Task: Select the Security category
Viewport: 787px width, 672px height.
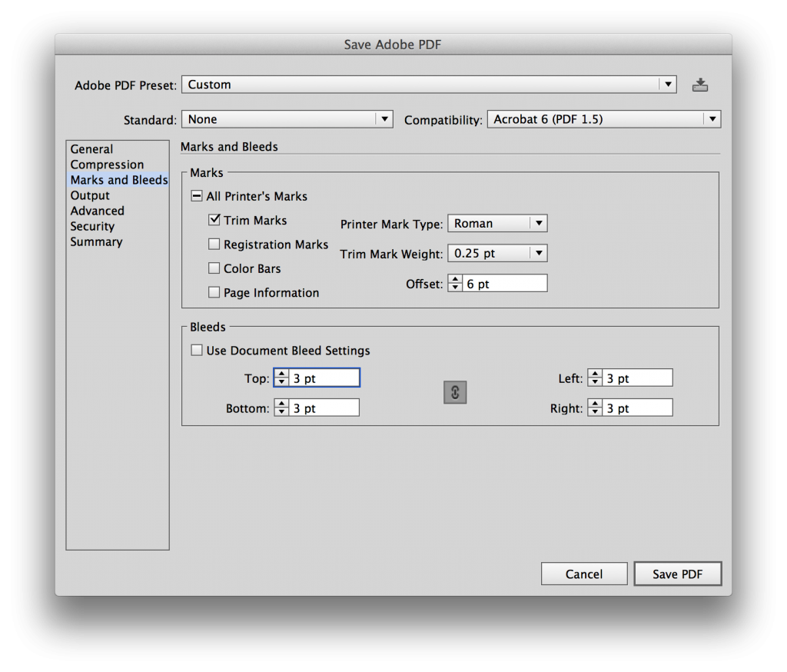Action: pos(118,226)
